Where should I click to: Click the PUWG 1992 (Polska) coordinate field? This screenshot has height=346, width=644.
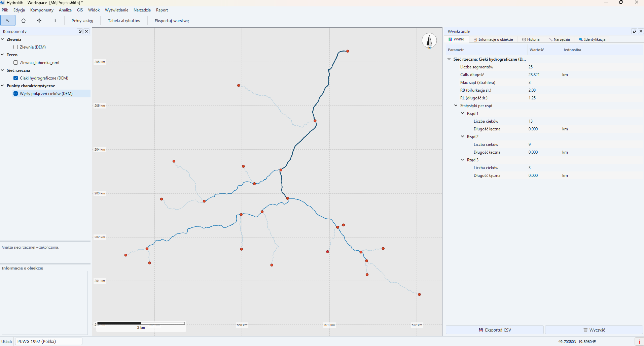[49, 342]
